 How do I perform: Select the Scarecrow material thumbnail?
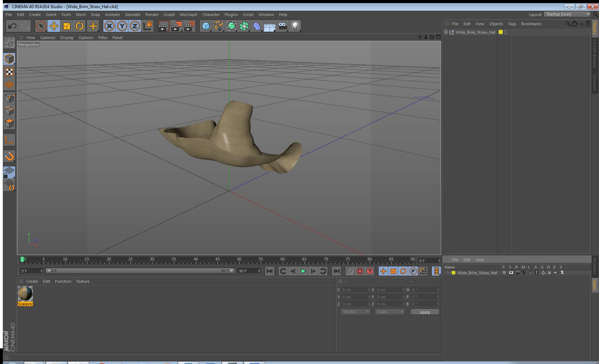[x=25, y=294]
